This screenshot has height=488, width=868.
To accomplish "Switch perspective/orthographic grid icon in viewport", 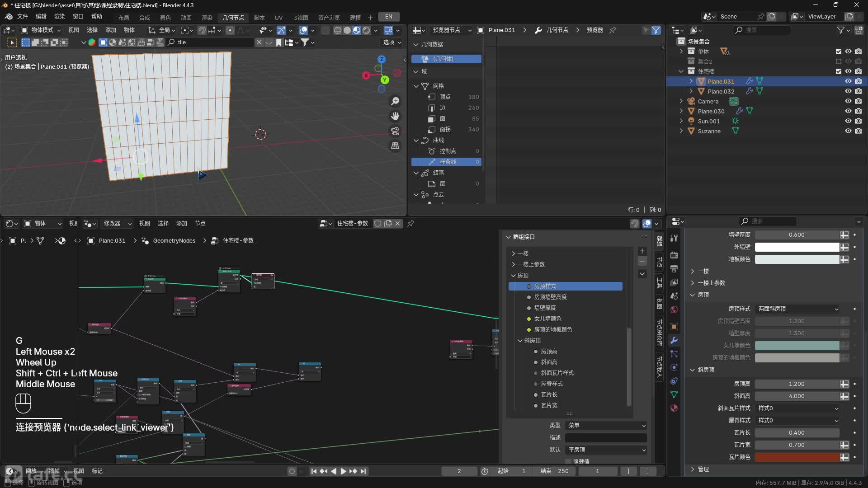I will pos(395,146).
